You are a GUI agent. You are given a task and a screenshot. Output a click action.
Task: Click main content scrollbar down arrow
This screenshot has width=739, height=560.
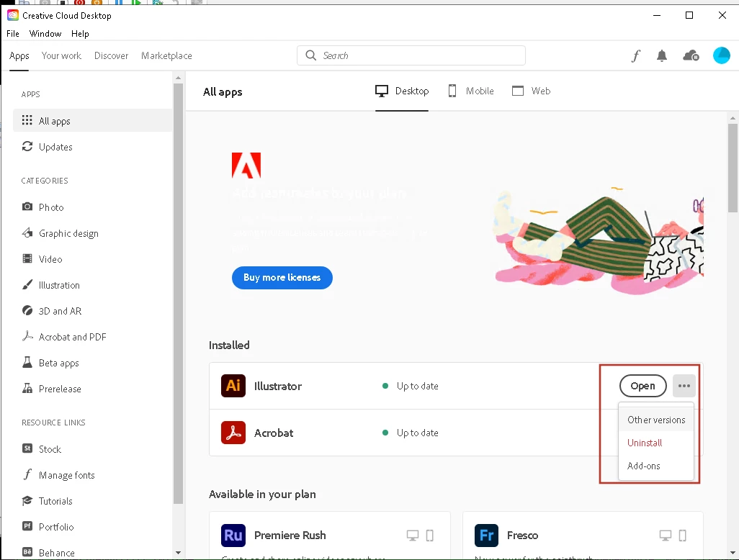click(x=733, y=553)
